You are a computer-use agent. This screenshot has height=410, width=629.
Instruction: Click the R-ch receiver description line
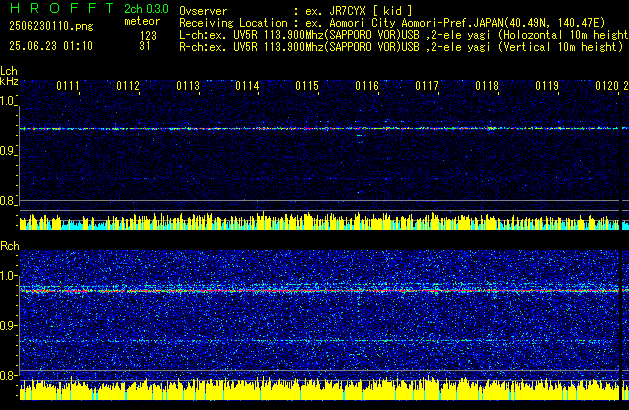[x=401, y=47]
